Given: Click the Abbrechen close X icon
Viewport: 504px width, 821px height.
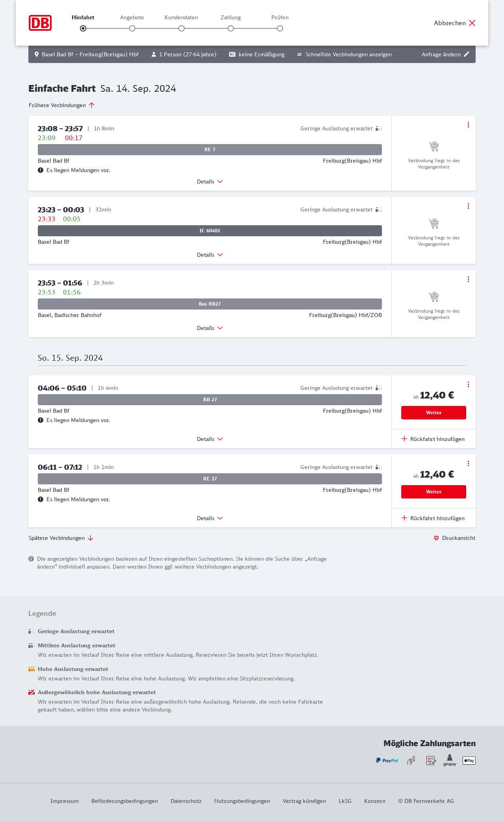Looking at the screenshot, I should coord(472,23).
